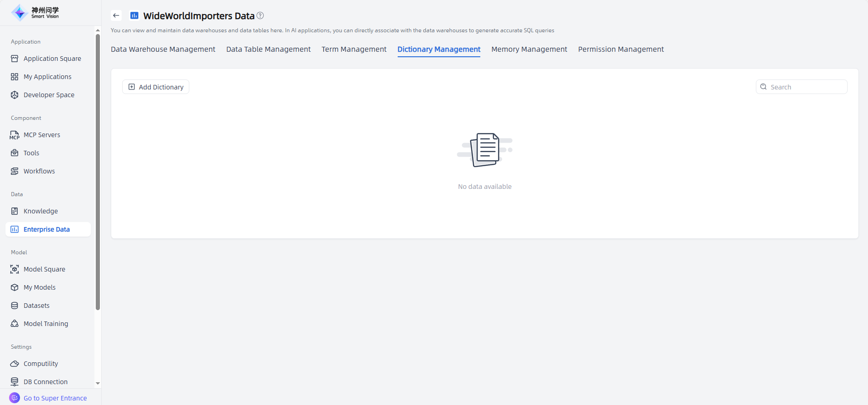Screen dimensions: 868x405
Task: Switch to Term Management tab
Action: point(354,49)
